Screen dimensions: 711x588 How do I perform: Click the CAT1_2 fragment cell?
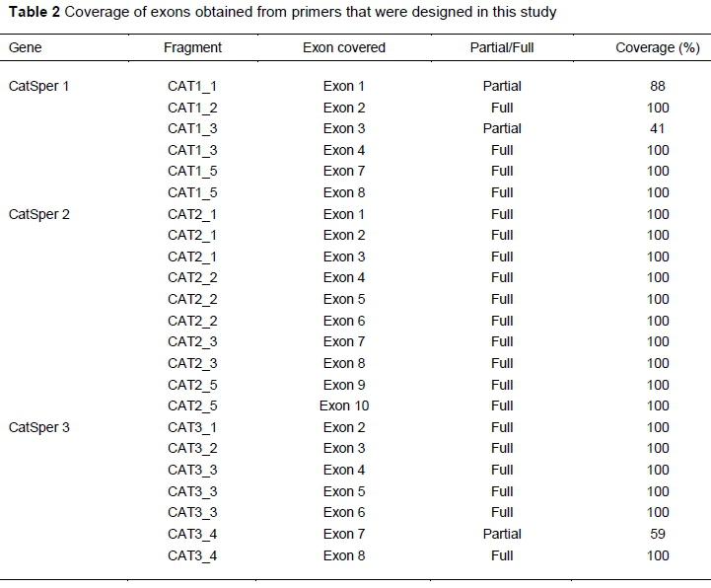(192, 108)
